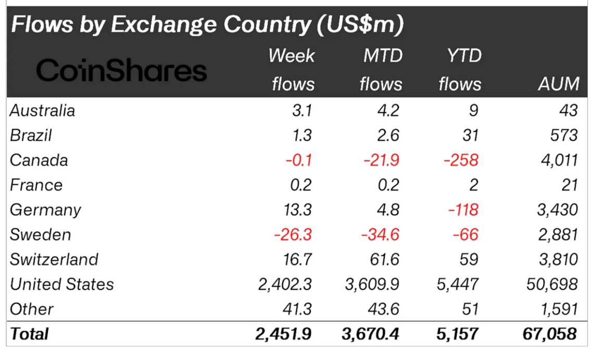Click the AUM column header

pyautogui.click(x=558, y=84)
